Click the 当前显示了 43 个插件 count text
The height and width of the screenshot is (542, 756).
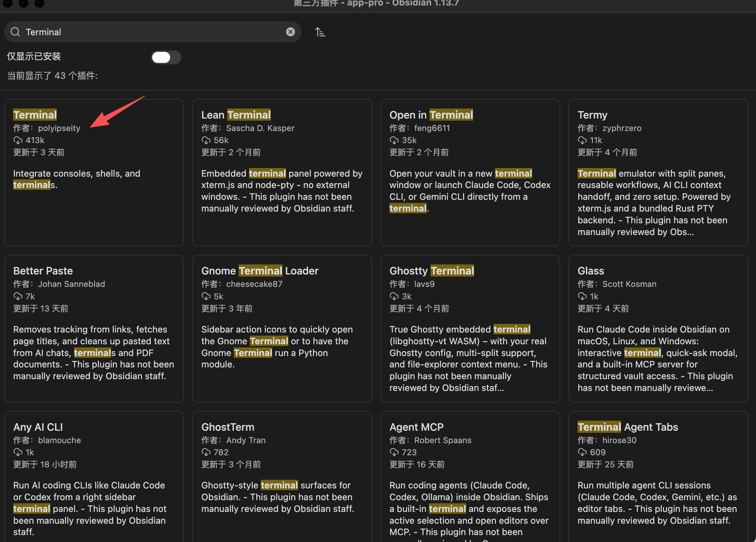tap(53, 76)
